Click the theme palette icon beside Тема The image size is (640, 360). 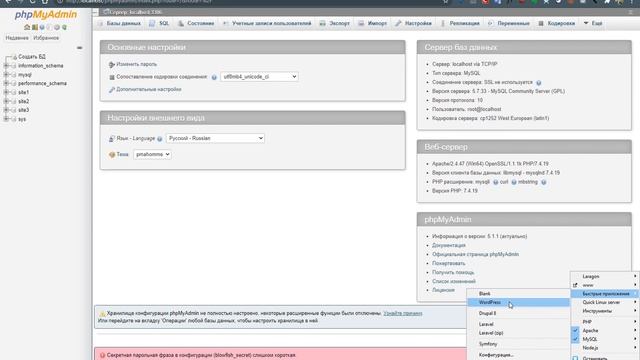111,155
